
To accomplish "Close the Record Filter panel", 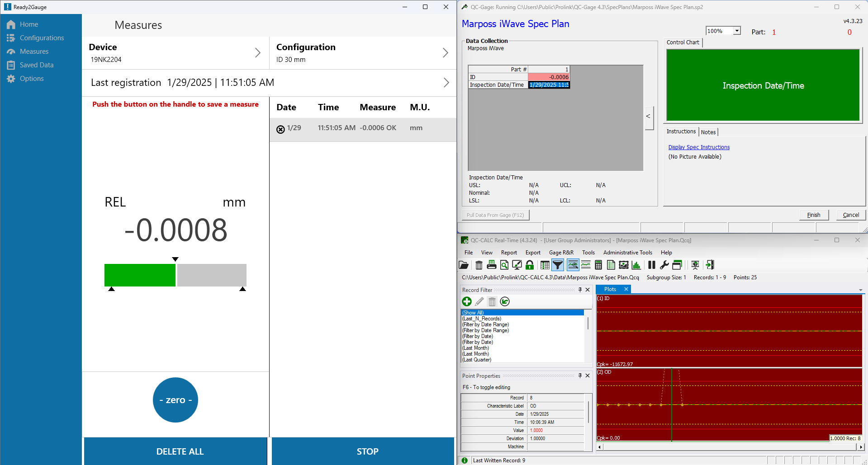I will click(588, 290).
